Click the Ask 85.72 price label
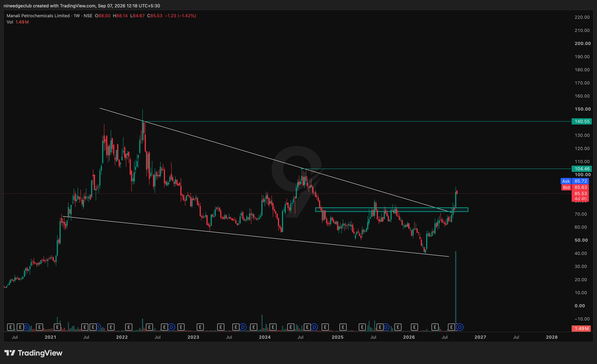The height and width of the screenshot is (364, 597). tap(575, 181)
